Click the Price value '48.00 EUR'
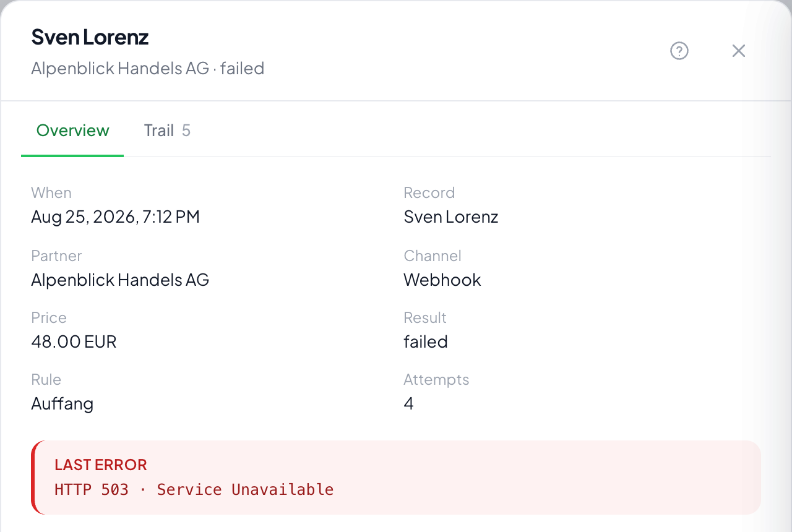Image resolution: width=792 pixels, height=532 pixels. tap(74, 342)
